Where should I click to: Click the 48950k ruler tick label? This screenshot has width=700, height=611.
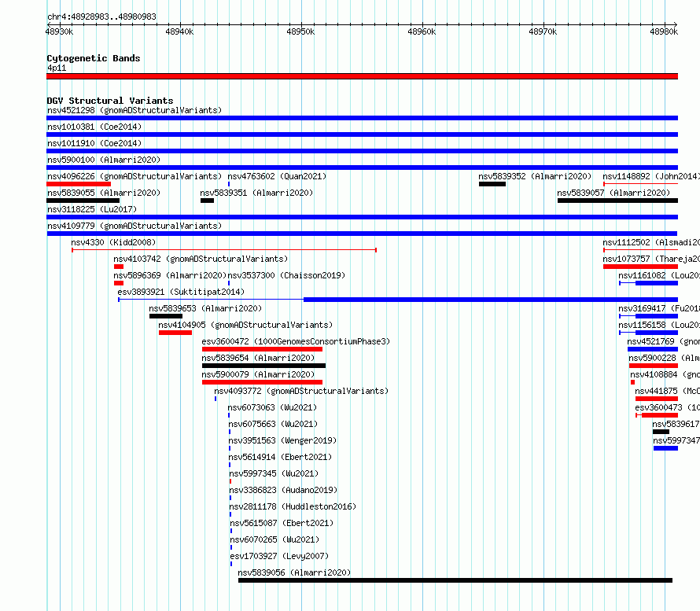coord(300,31)
